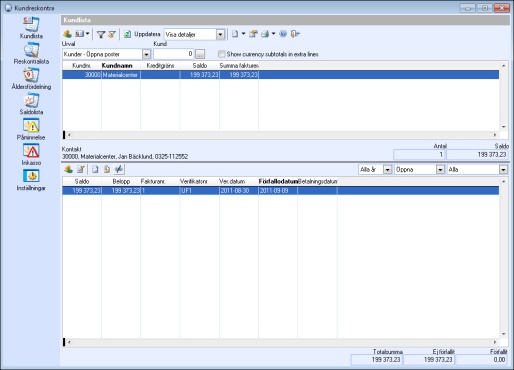Screen dimensions: 514x370
Task: Click the customer icon in lower toolbar
Action: tap(69, 169)
